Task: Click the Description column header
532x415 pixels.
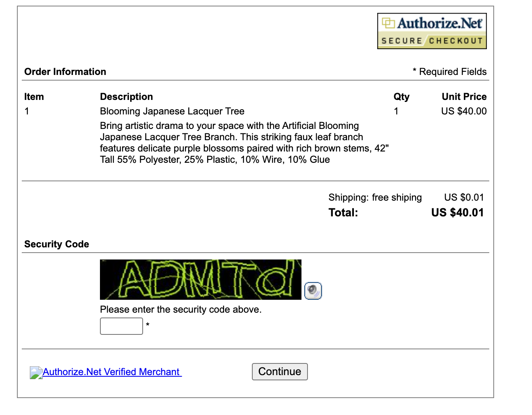Action: [127, 97]
